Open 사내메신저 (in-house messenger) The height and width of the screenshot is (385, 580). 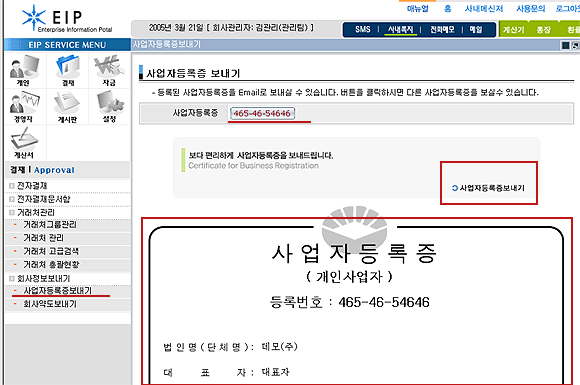(484, 8)
